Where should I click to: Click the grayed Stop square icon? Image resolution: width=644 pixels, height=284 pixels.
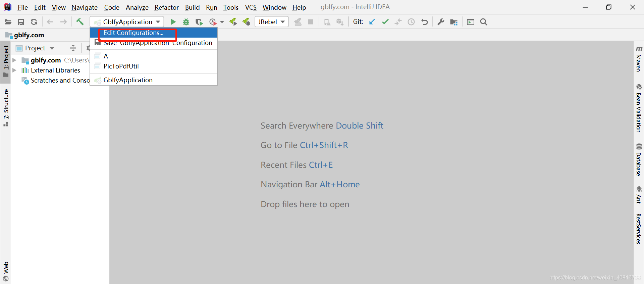pos(311,22)
